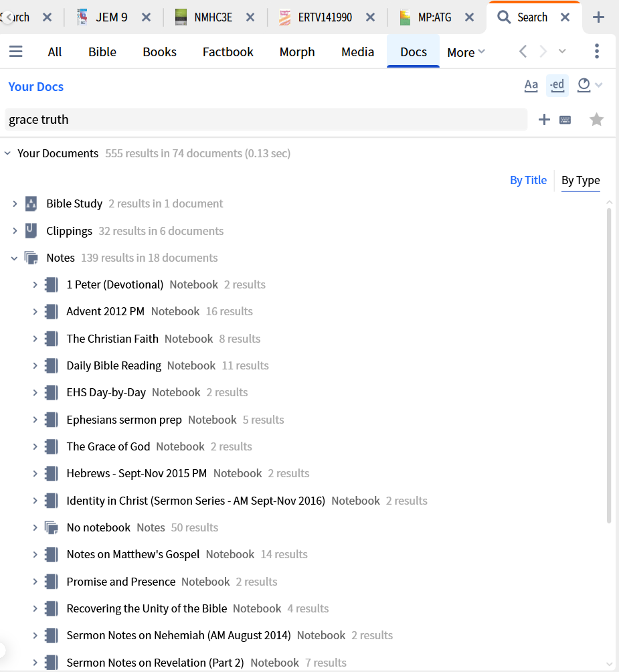Click into the grace truth search field
Image resolution: width=619 pixels, height=672 pixels.
pos(266,120)
